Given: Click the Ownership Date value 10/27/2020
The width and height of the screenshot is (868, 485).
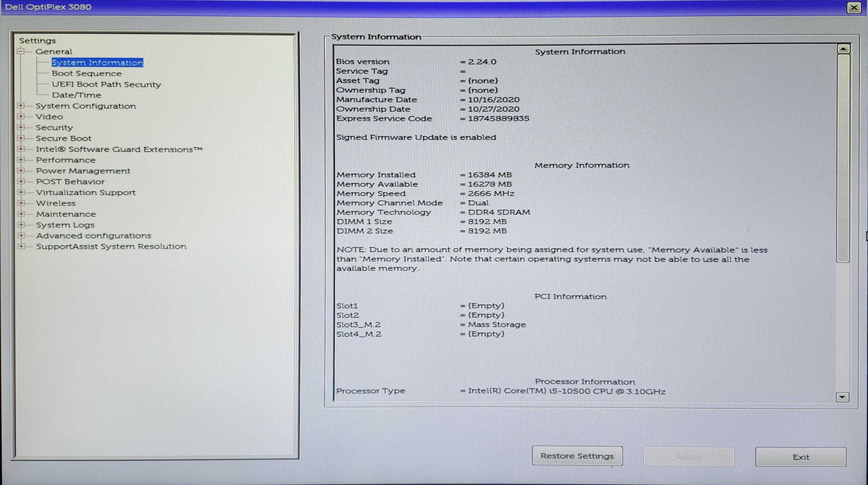Looking at the screenshot, I should [493, 109].
